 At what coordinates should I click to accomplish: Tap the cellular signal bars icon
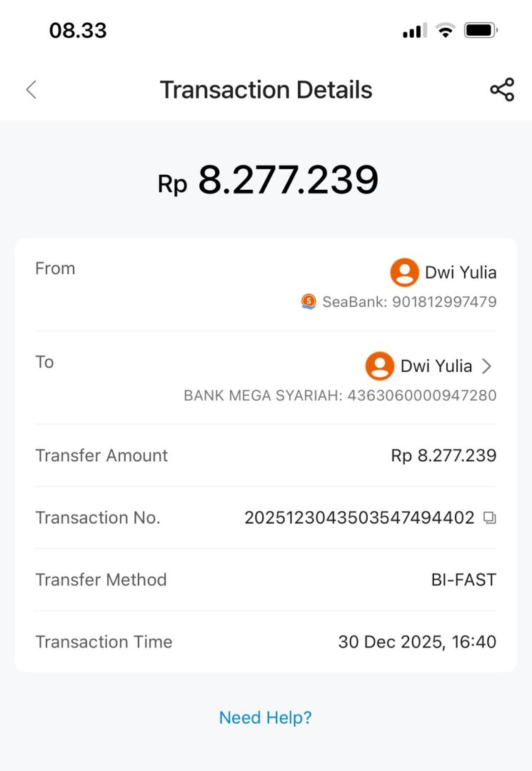[x=414, y=31]
